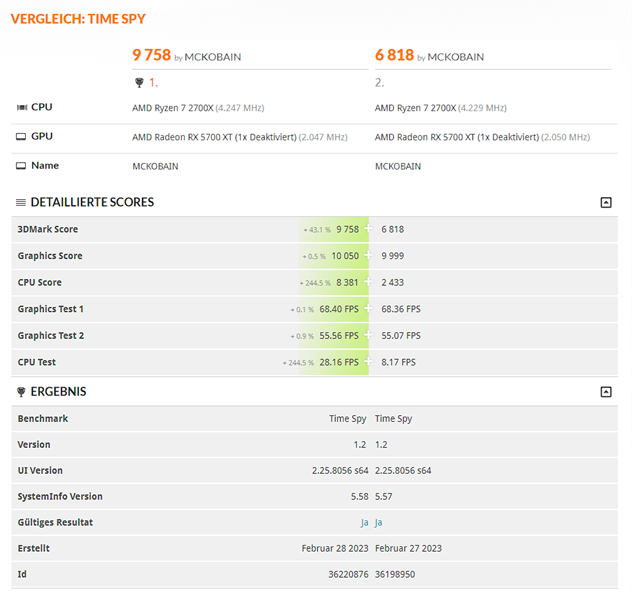Screen dimensions: 632x593
Task: Click the plus icon in CPU Test row
Action: point(368,362)
